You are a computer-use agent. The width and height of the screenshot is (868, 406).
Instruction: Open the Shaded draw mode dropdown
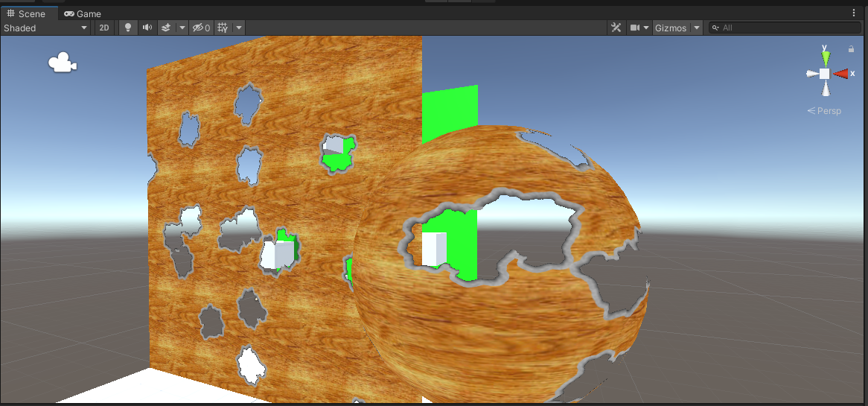[46, 28]
